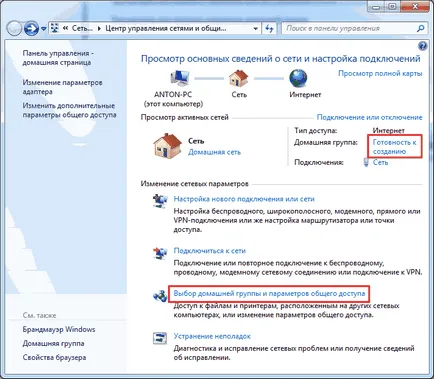Click the refresh icon beside address bar
The image size is (434, 379).
tap(269, 29)
